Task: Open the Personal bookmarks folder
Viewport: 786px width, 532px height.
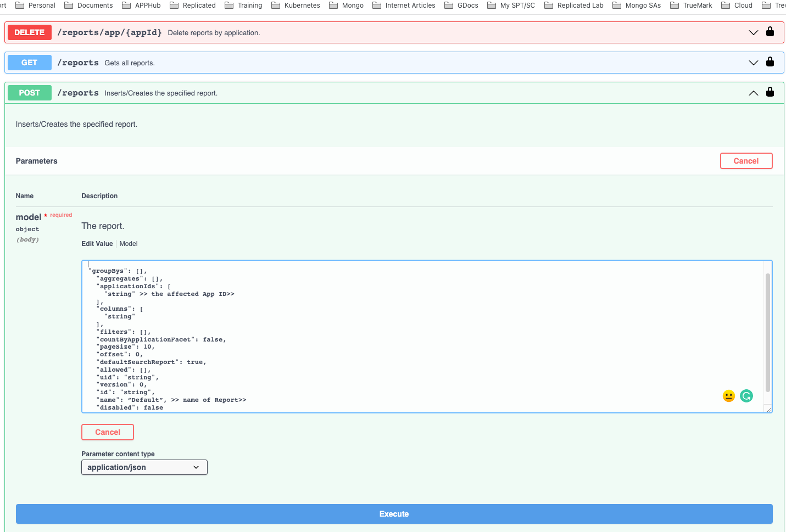Action: pos(35,5)
